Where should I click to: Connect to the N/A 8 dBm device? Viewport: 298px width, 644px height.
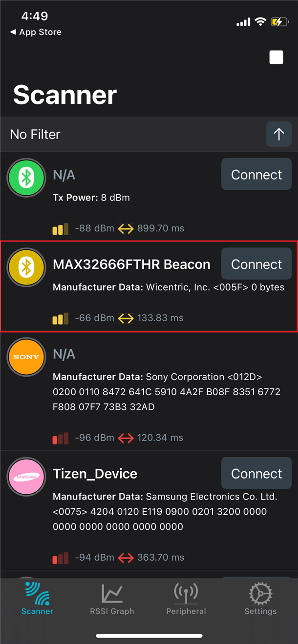click(x=256, y=175)
